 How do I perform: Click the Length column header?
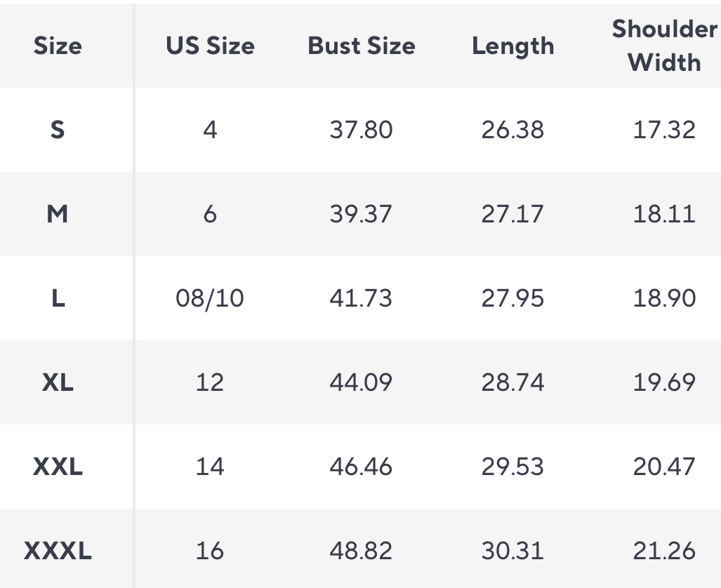pos(512,46)
